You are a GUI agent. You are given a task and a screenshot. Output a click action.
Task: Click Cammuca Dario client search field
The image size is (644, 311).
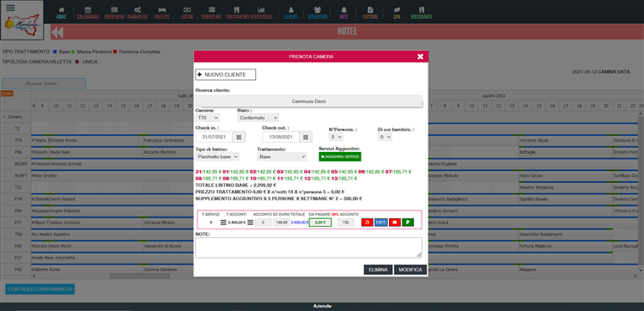click(x=309, y=101)
